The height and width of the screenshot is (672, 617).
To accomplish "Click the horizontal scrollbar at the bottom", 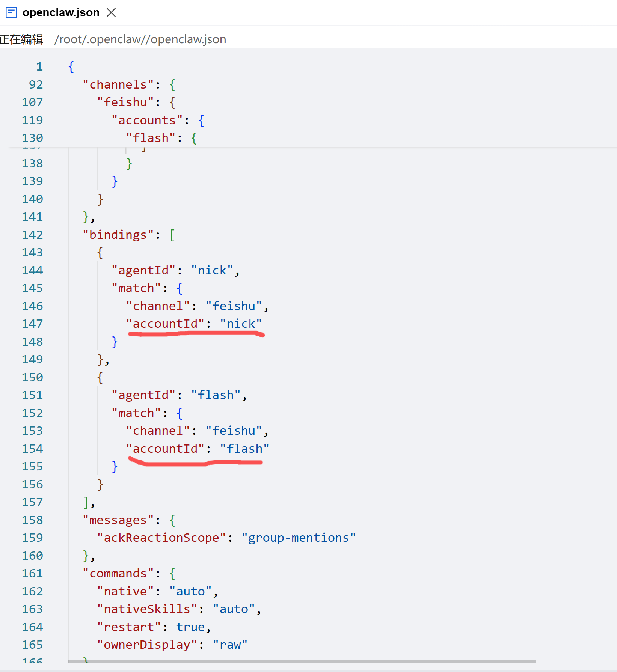I will pyautogui.click(x=302, y=661).
